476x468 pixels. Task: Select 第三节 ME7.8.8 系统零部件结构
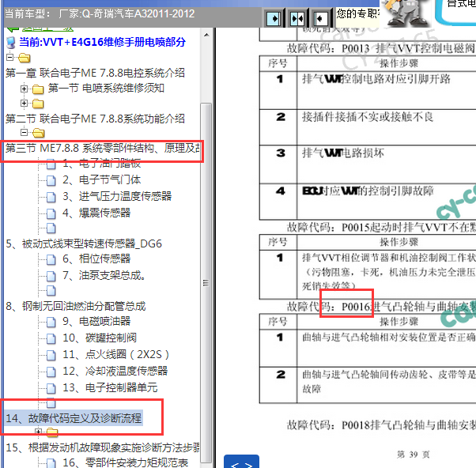point(103,148)
